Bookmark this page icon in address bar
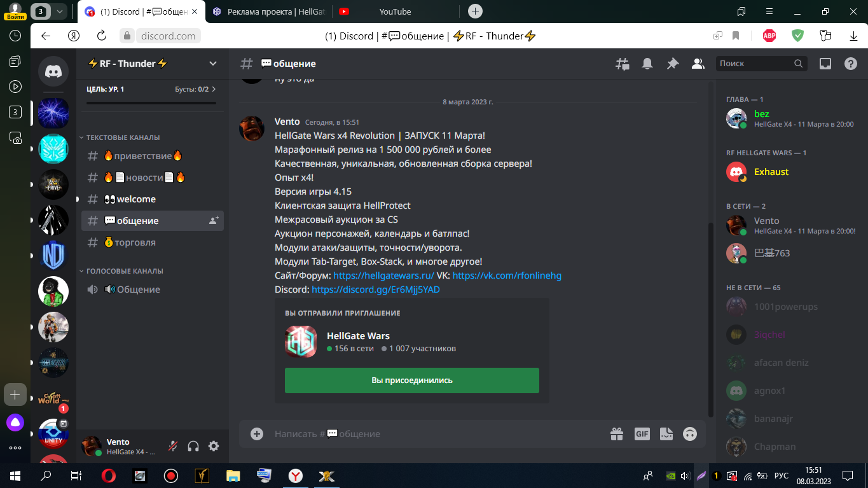This screenshot has width=868, height=488. (x=736, y=36)
